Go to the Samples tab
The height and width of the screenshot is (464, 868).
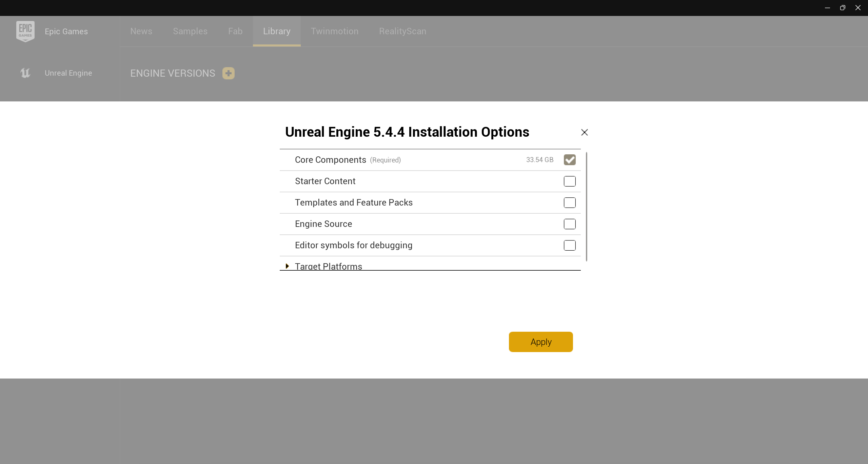pyautogui.click(x=190, y=31)
